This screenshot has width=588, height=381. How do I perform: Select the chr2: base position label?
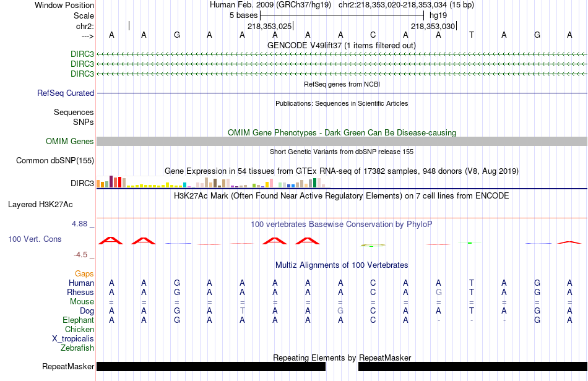coord(85,26)
